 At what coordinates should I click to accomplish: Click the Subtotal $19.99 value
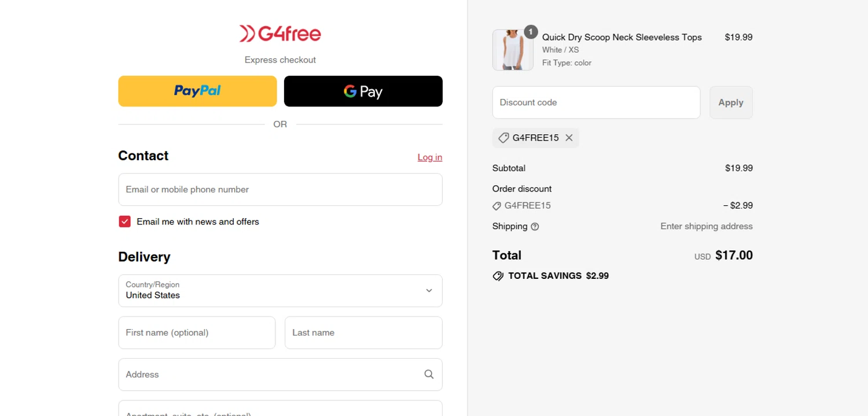click(739, 168)
